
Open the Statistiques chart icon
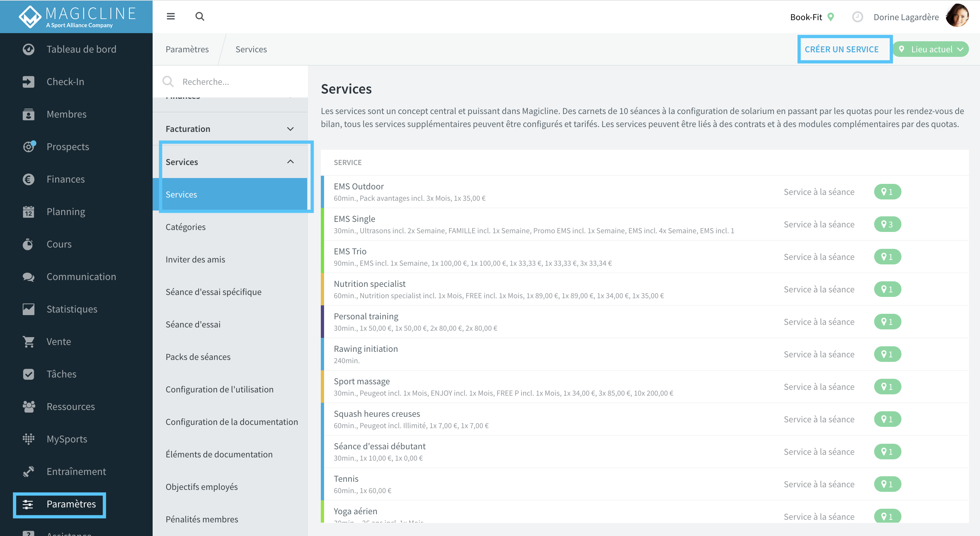(29, 309)
